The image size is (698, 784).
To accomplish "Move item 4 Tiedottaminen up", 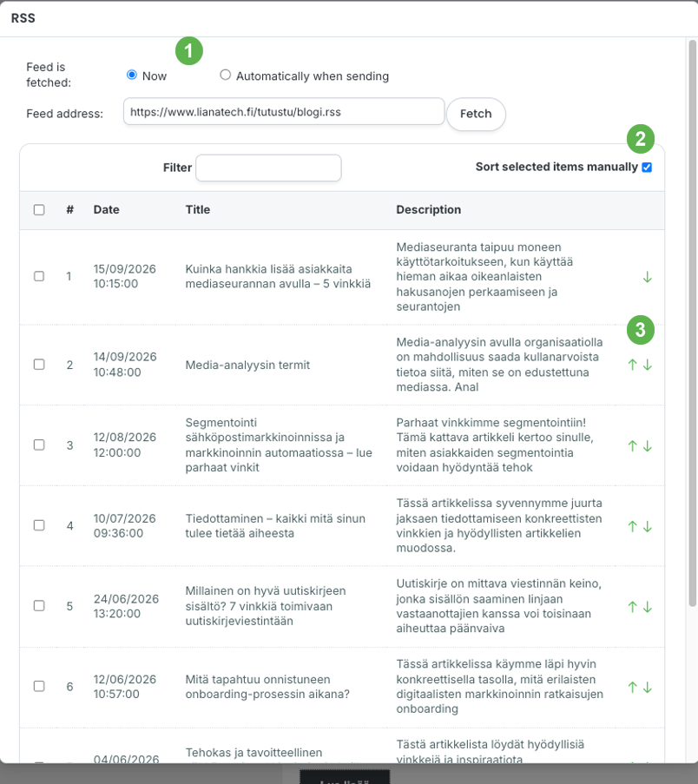I will tap(633, 526).
